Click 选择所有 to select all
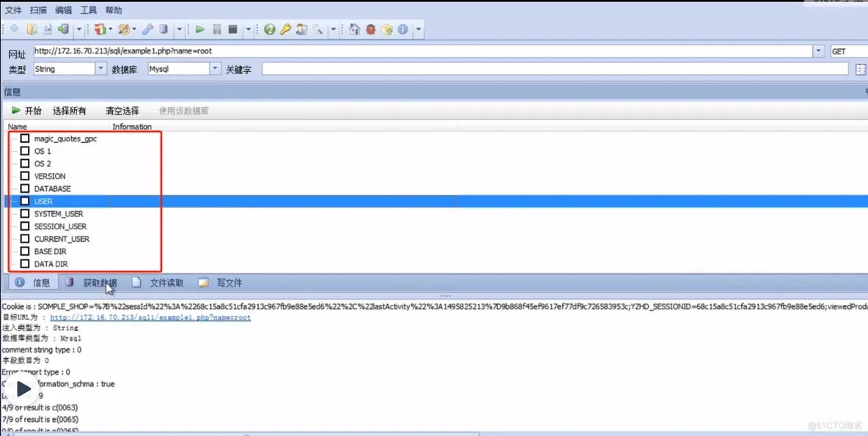Viewport: 868px width, 436px height. (69, 111)
